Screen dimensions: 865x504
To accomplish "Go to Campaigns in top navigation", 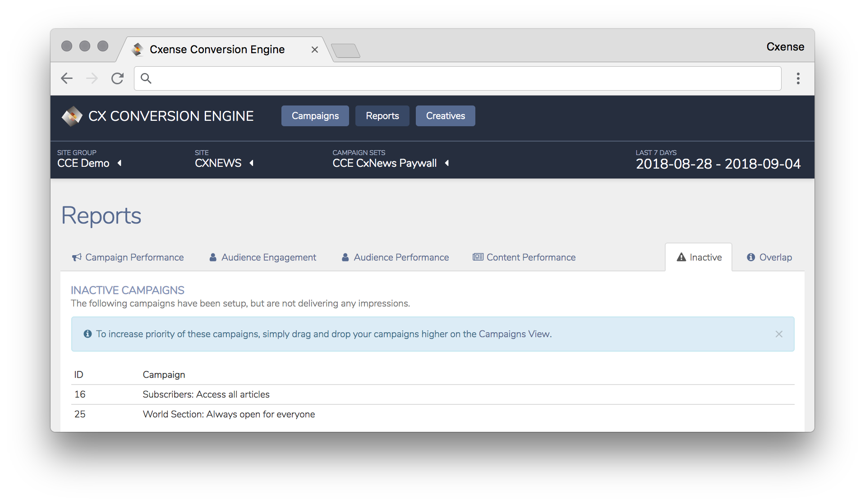I will (315, 116).
